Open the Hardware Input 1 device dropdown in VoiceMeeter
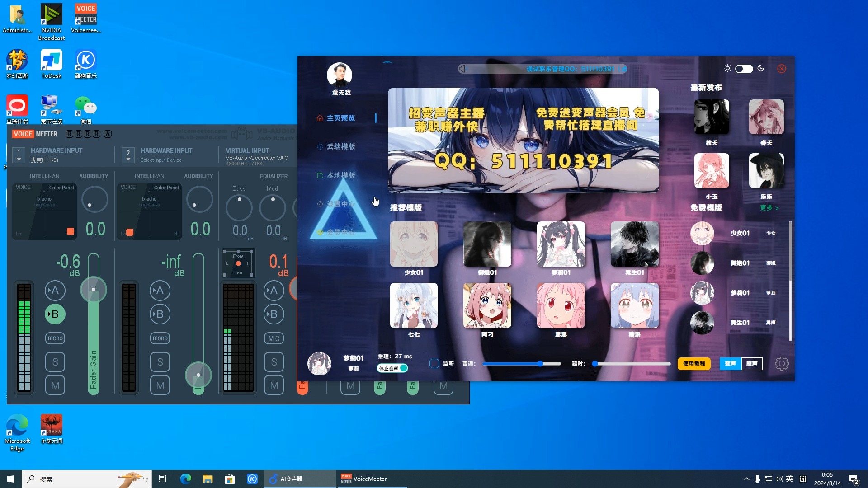This screenshot has width=868, height=488. pos(19,155)
